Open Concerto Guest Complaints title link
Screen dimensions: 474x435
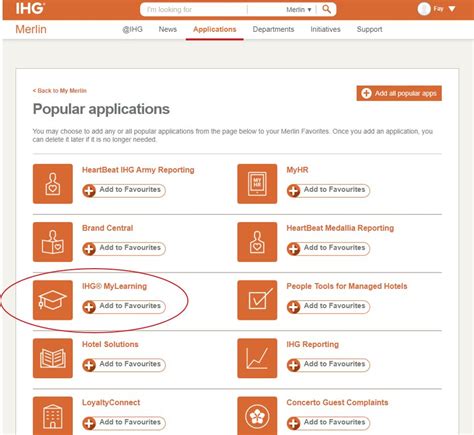337,403
